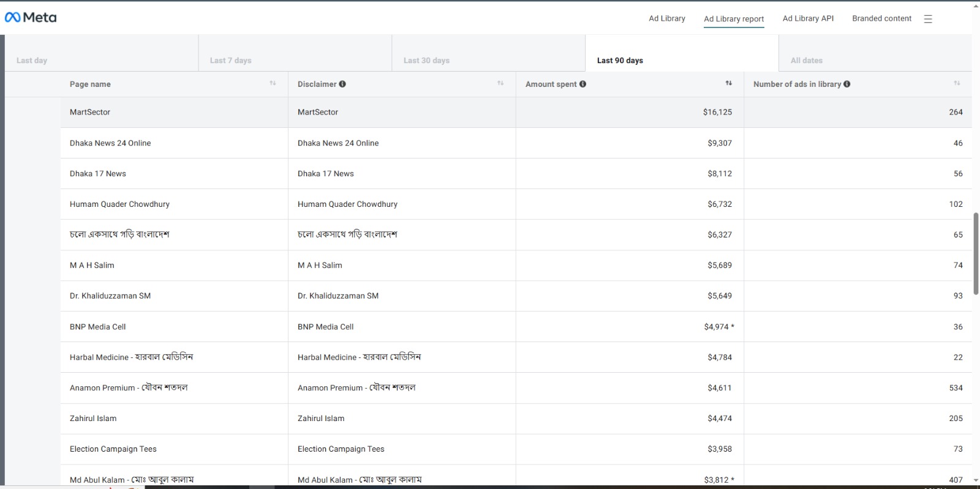Image resolution: width=980 pixels, height=489 pixels.
Task: Switch to Last day tab
Action: point(102,53)
